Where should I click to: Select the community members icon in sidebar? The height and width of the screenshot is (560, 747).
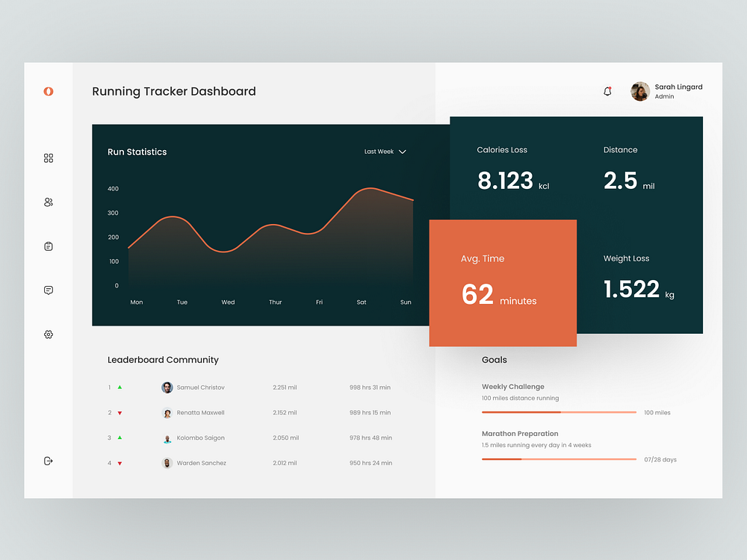(x=49, y=202)
